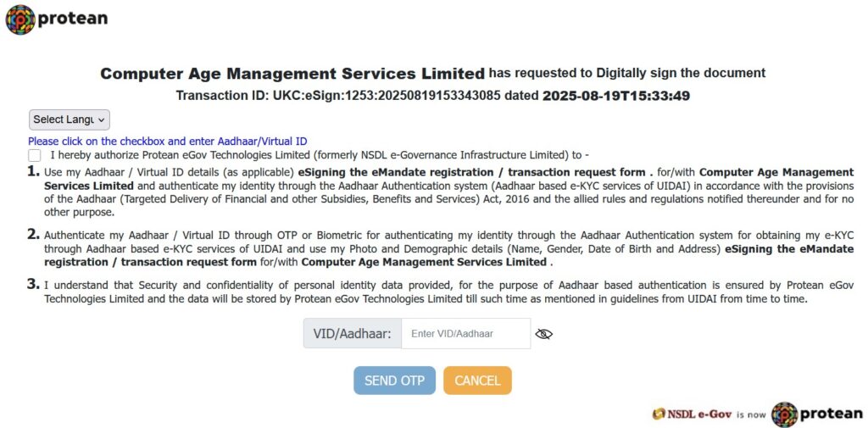Click the numbered point 1 consent paragraph
The image size is (868, 428).
pos(448,192)
